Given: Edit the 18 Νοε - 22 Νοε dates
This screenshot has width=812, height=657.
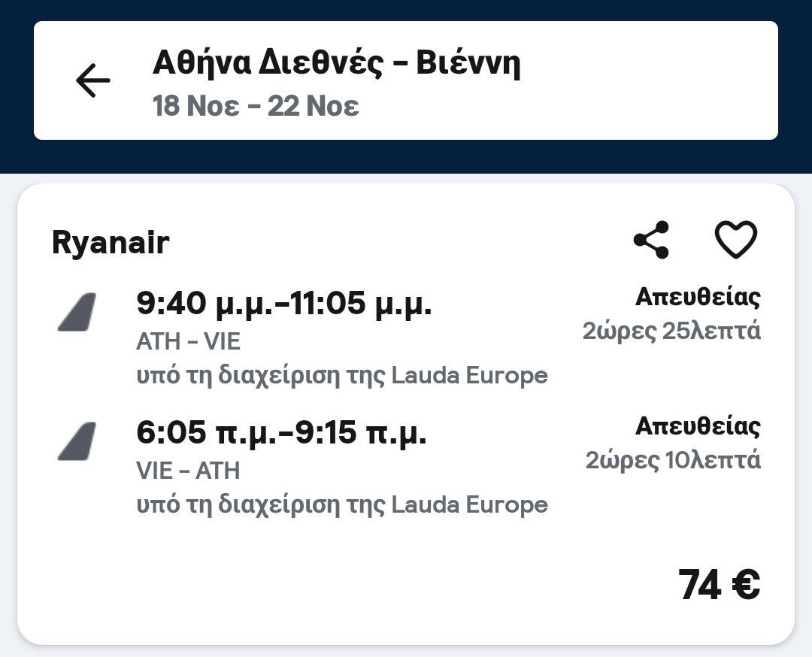Looking at the screenshot, I should tap(256, 106).
